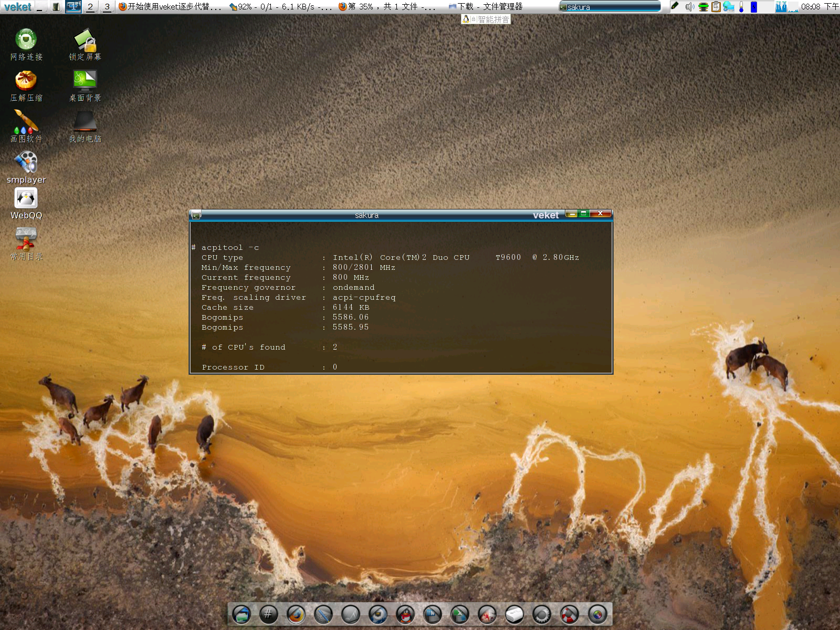Switch to workspace 1 pager button
Screen dimensions: 840x630
(73, 7)
